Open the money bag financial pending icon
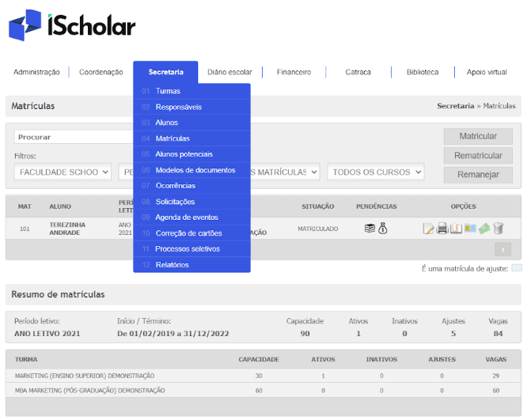527x420 pixels. (x=383, y=229)
